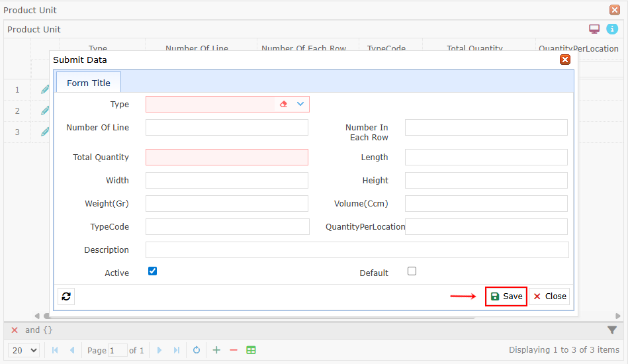The height and width of the screenshot is (364, 628).
Task: Uncheck the Active checkbox
Action: tap(152, 271)
